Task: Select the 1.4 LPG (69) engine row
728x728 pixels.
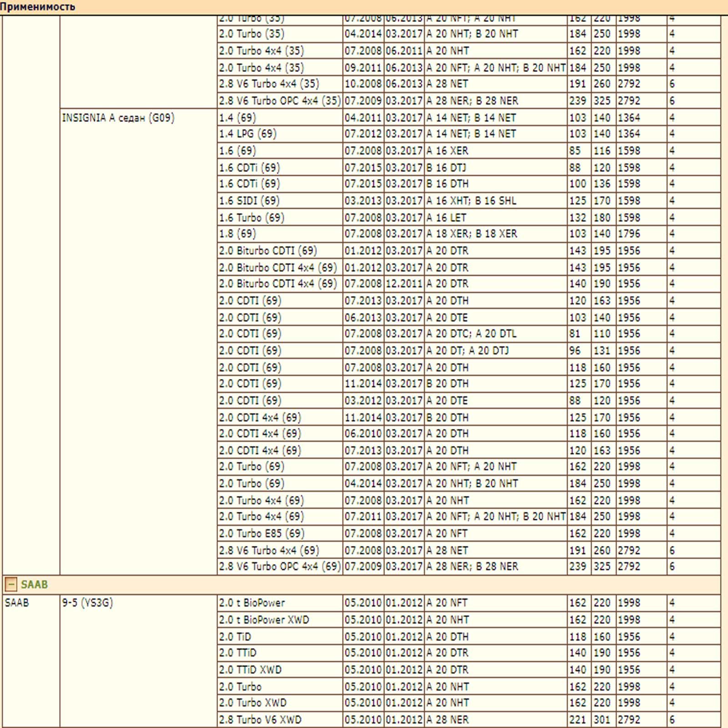Action: coord(469,134)
